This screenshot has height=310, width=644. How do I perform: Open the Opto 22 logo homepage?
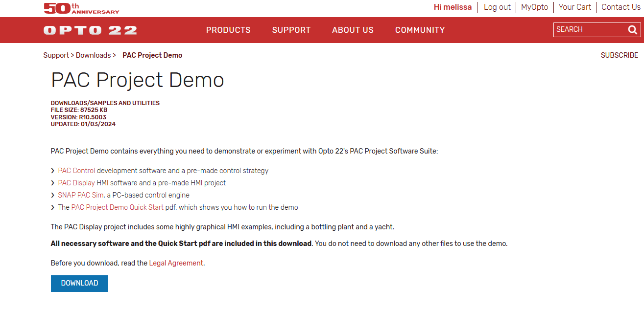[90, 30]
